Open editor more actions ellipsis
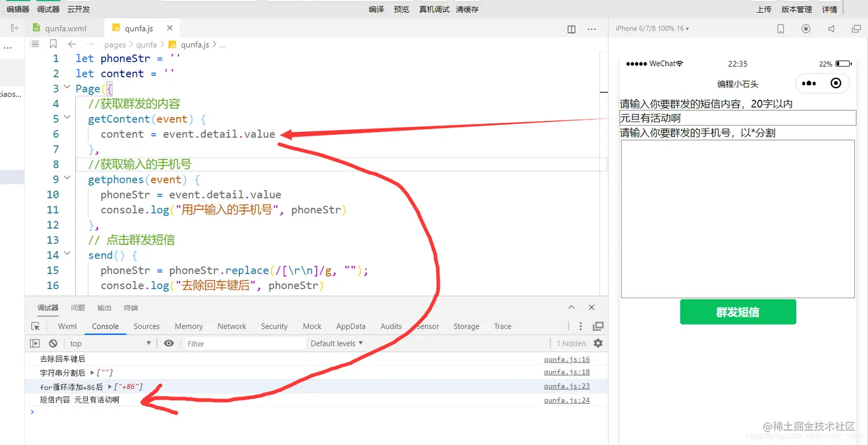 tap(592, 29)
